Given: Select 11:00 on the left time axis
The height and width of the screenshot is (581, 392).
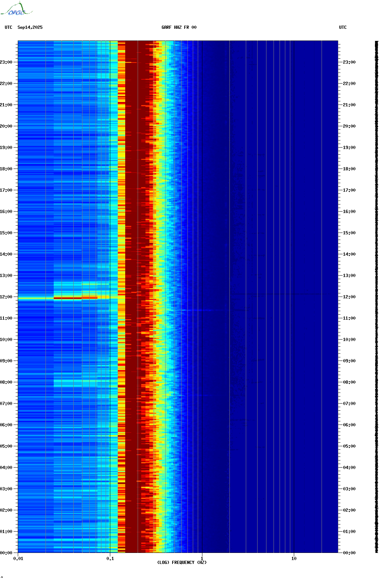Looking at the screenshot, I should 6,318.
